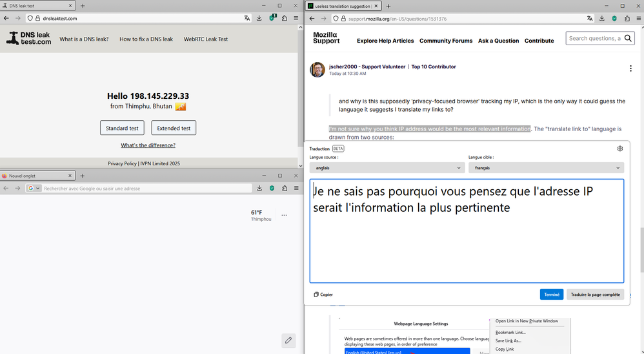The height and width of the screenshot is (354, 644).
Task: Click the Copier button
Action: 323,295
